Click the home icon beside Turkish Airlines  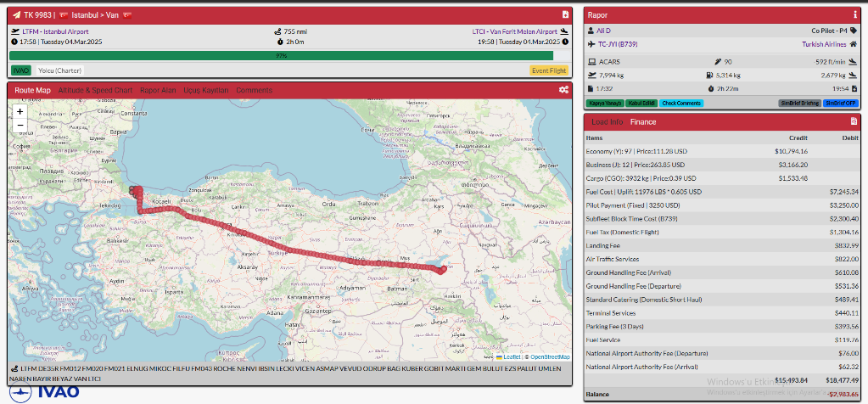click(x=855, y=43)
